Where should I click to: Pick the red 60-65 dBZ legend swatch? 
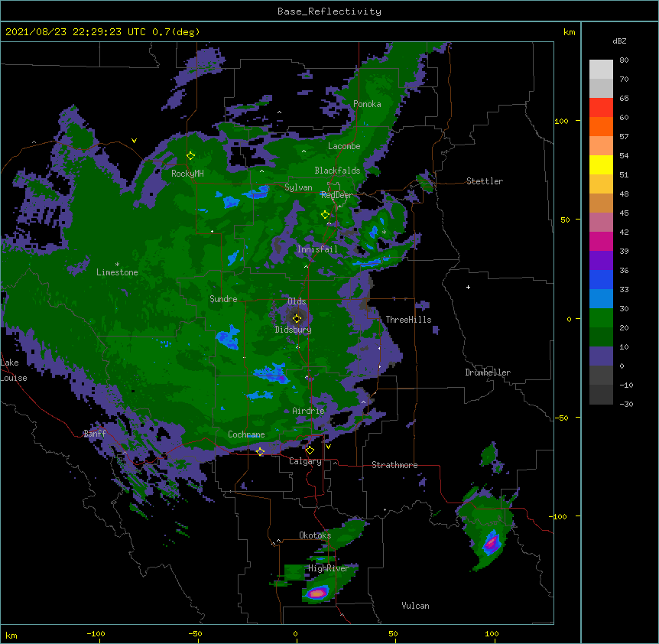pyautogui.click(x=601, y=108)
